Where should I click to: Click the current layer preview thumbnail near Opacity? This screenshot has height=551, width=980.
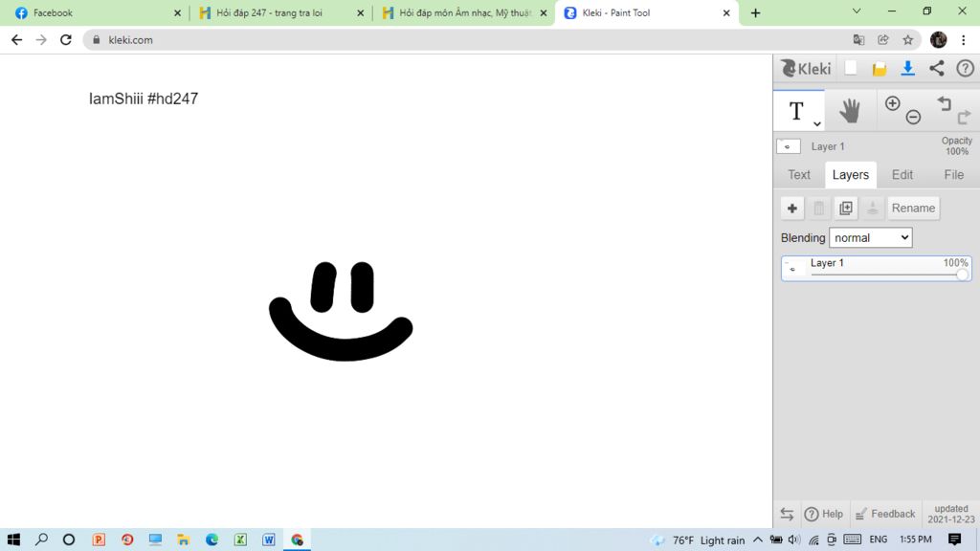pyautogui.click(x=789, y=146)
